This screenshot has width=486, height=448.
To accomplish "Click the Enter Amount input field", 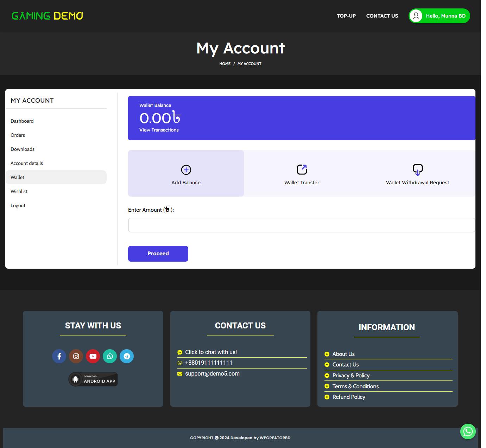I will 301,225.
